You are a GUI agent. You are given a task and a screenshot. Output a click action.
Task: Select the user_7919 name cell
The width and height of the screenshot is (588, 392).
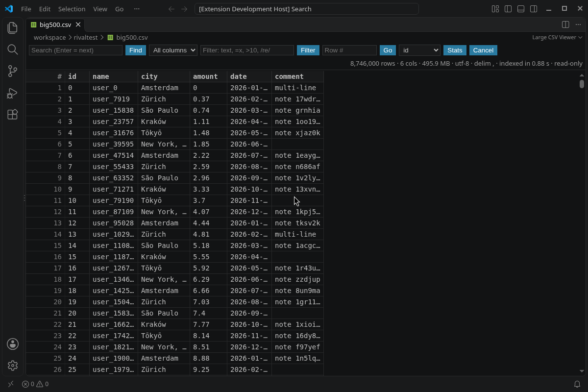coord(114,99)
